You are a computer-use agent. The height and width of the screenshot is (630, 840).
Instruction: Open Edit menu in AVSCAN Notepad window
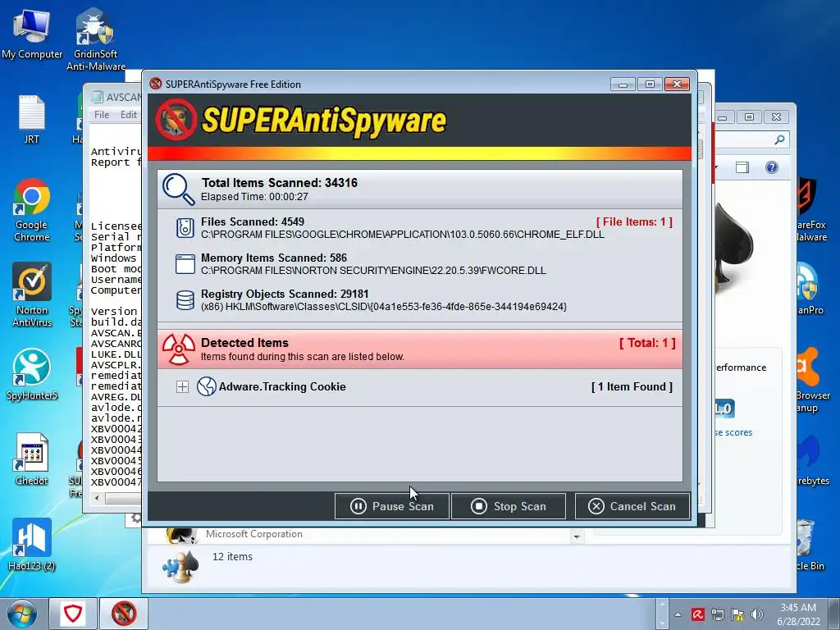pos(128,115)
